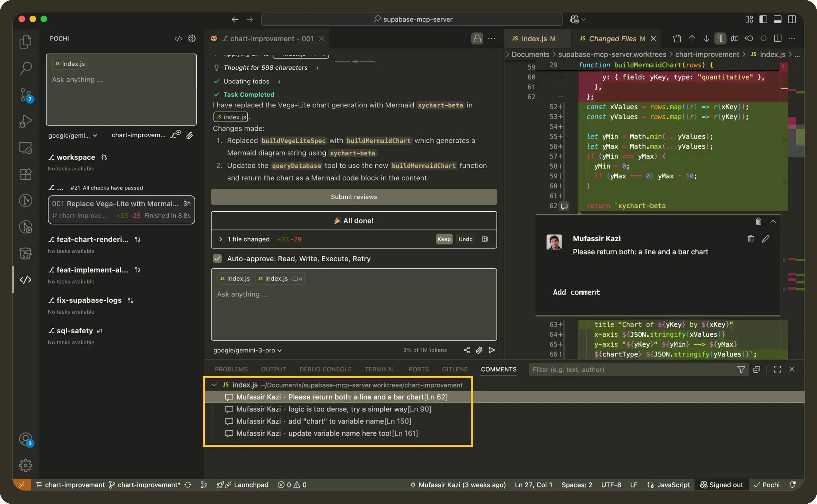Open Source Control with 7 changes
Image resolution: width=817 pixels, height=504 pixels.
coord(26,95)
